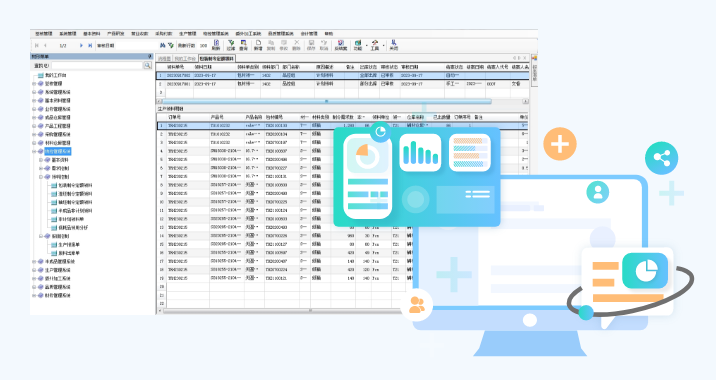The image size is (716, 380).
Task: Click the 关闭 close-form toolbar icon
Action: [x=394, y=45]
